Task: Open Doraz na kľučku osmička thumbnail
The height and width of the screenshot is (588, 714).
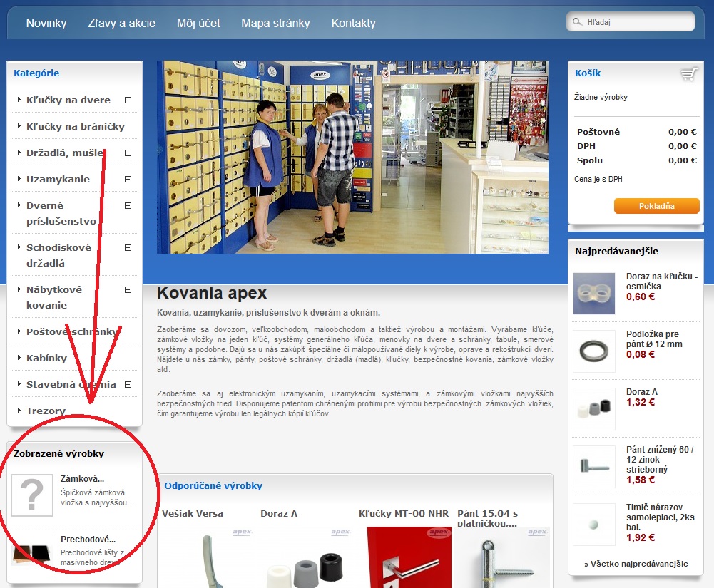Action: pyautogui.click(x=593, y=294)
